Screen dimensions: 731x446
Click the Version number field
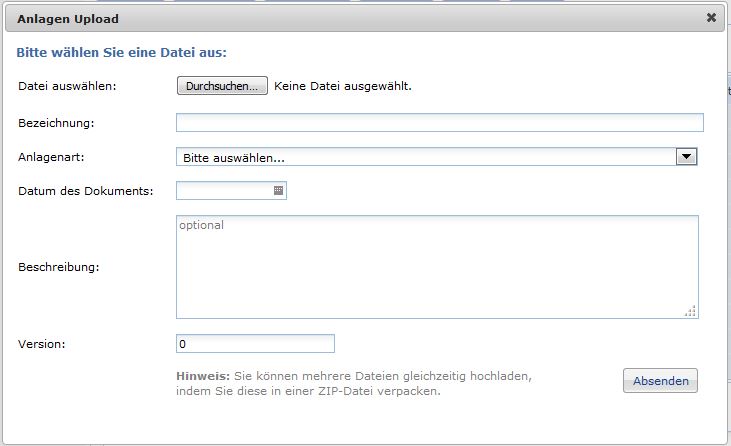255,343
